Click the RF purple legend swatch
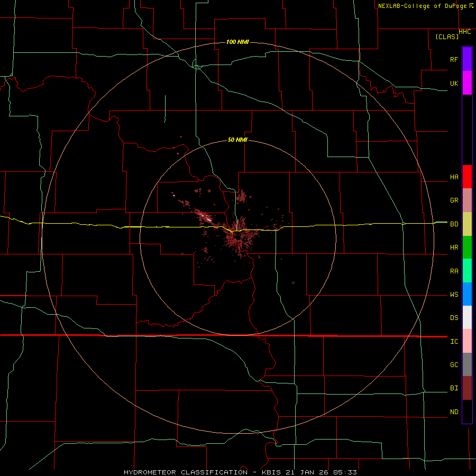The height and width of the screenshot is (476, 476). (x=467, y=59)
